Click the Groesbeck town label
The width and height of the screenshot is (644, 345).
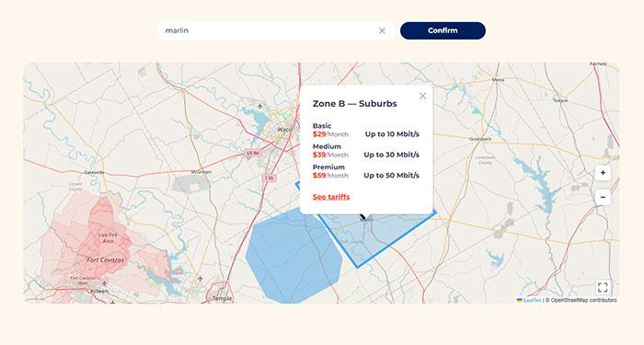click(480, 139)
